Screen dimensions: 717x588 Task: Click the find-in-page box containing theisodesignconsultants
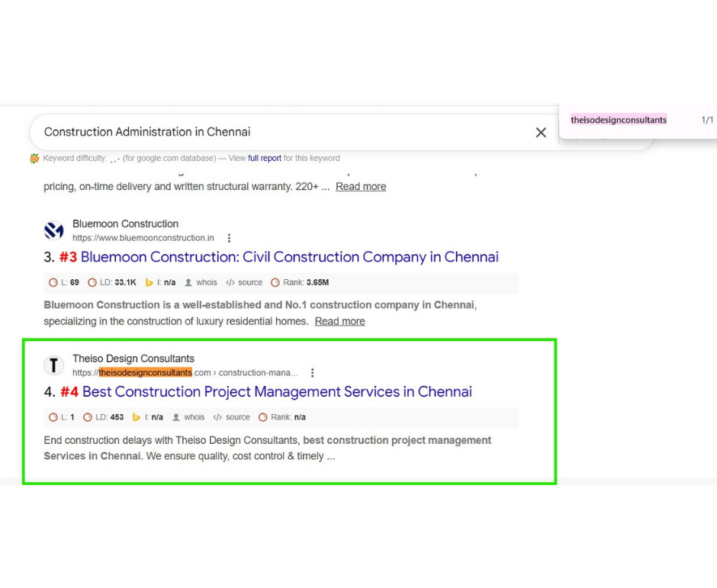coord(619,120)
